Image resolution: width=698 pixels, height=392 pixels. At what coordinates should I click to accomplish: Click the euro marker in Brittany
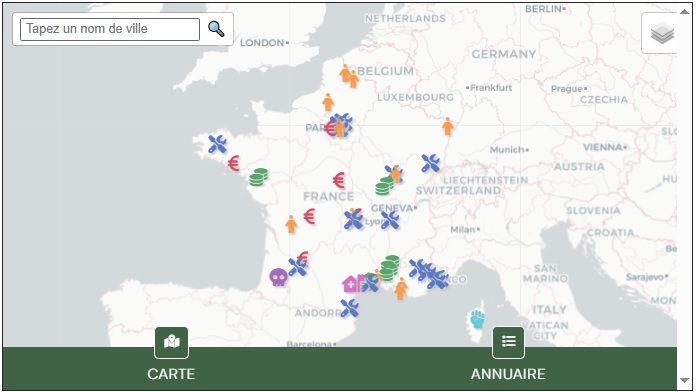(x=234, y=163)
